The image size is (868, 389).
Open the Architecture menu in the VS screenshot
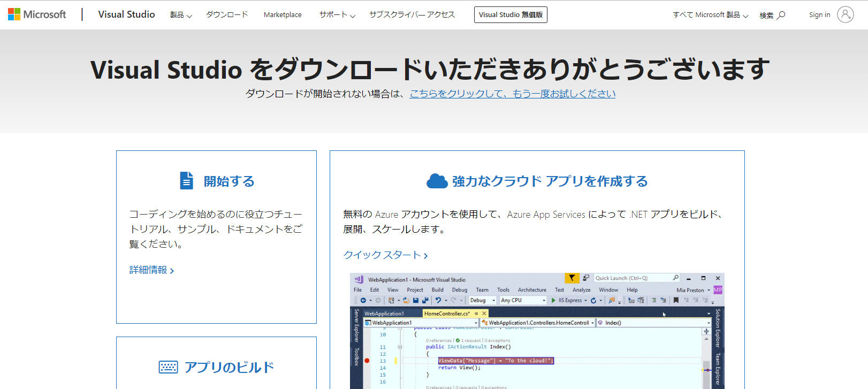click(532, 290)
